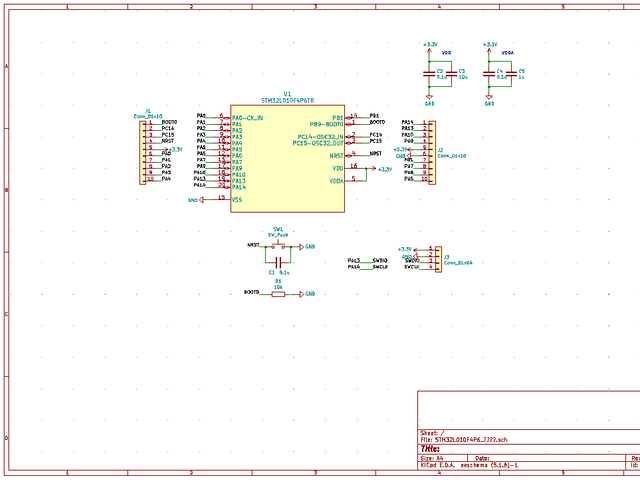Viewport: 640px width, 480px height.
Task: Select the blue VDDA text note
Action: 507,53
